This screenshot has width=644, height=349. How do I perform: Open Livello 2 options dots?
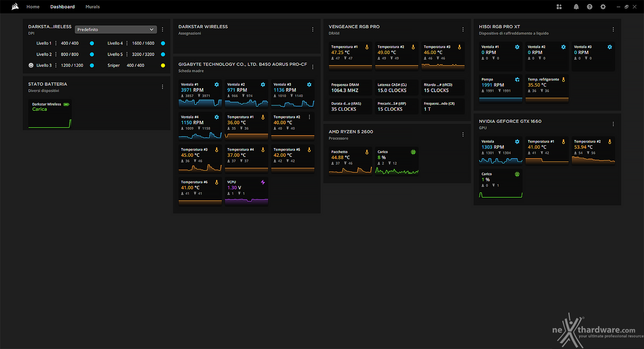(x=56, y=54)
